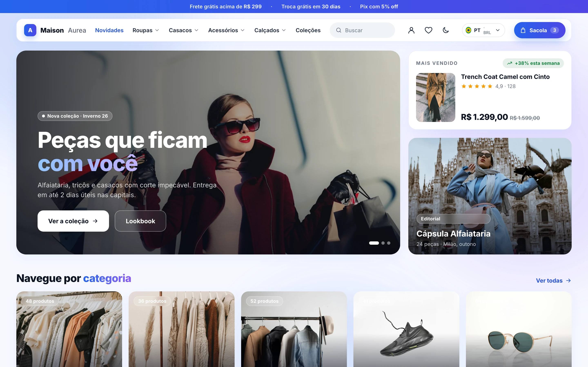Open the PT BRL language selector
The image size is (588, 367).
coord(483,30)
